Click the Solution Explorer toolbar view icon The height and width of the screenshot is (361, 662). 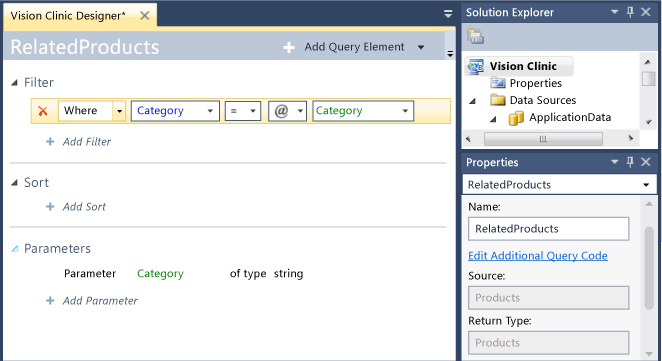(475, 36)
